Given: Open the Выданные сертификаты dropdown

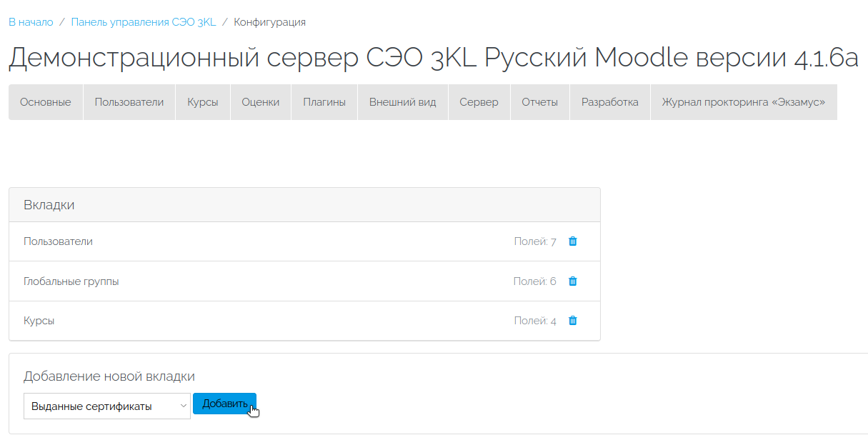Looking at the screenshot, I should tap(107, 406).
